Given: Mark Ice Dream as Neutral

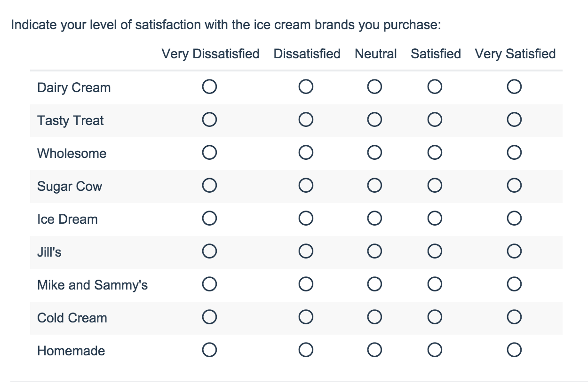Looking at the screenshot, I should click(x=374, y=219).
